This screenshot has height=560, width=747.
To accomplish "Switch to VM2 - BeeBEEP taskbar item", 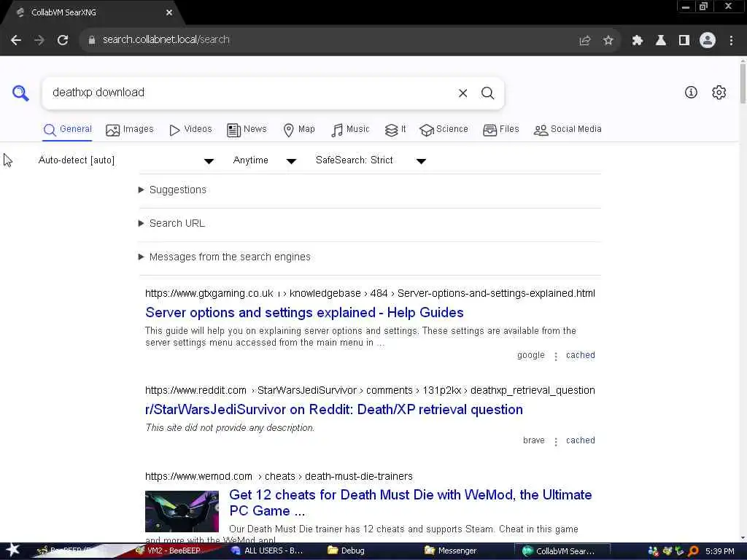I will pyautogui.click(x=168, y=551).
